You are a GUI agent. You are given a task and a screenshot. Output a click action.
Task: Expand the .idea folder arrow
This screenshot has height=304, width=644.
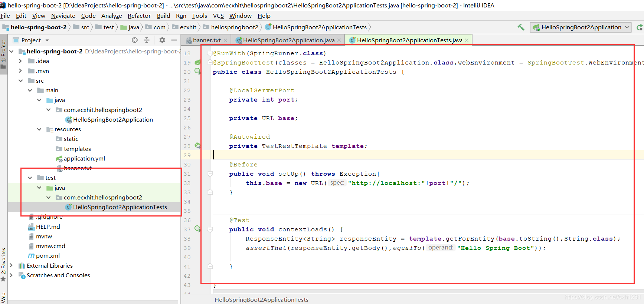20,61
